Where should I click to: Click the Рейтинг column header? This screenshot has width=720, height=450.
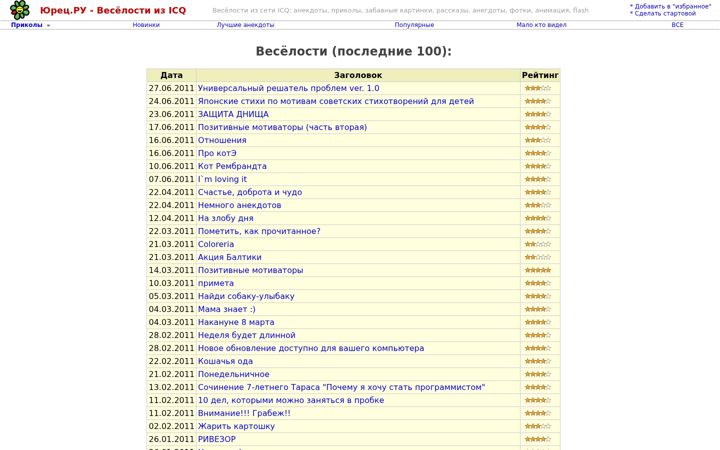tap(540, 75)
